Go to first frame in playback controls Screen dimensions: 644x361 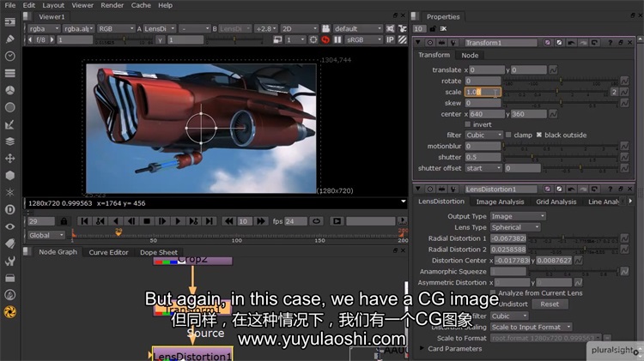(x=84, y=221)
